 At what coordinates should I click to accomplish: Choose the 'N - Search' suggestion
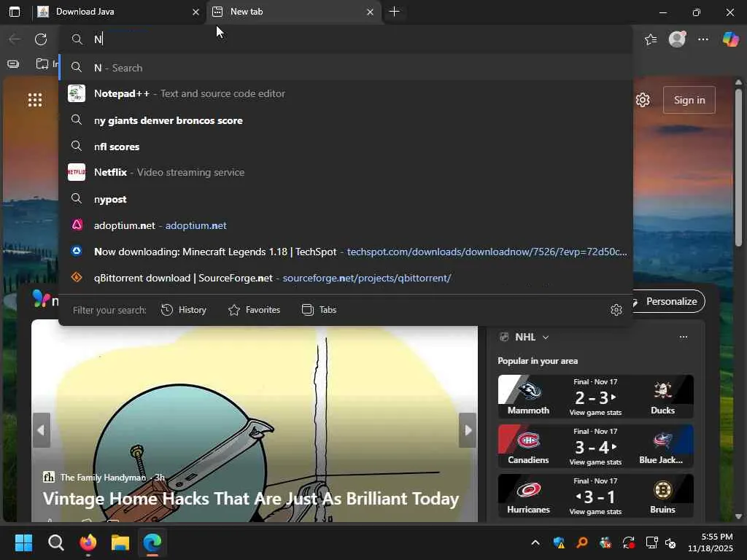pos(346,68)
